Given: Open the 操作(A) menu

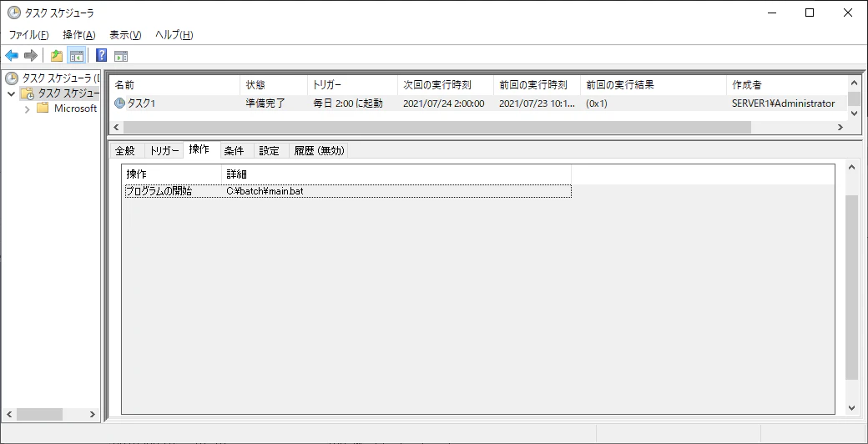Looking at the screenshot, I should click(79, 35).
